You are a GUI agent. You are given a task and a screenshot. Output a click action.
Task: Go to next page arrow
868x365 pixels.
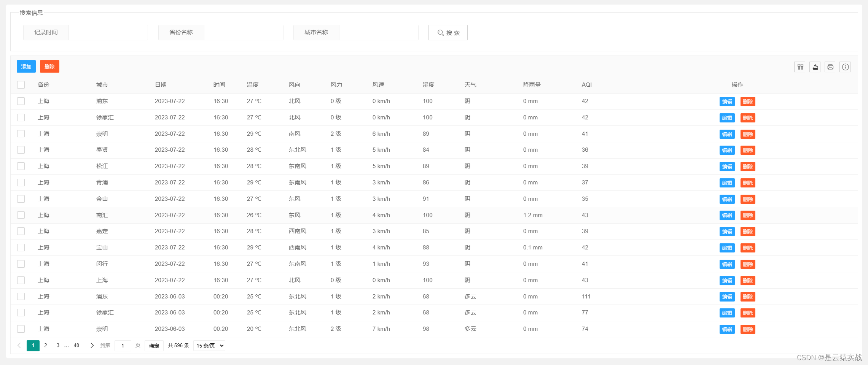click(x=92, y=345)
